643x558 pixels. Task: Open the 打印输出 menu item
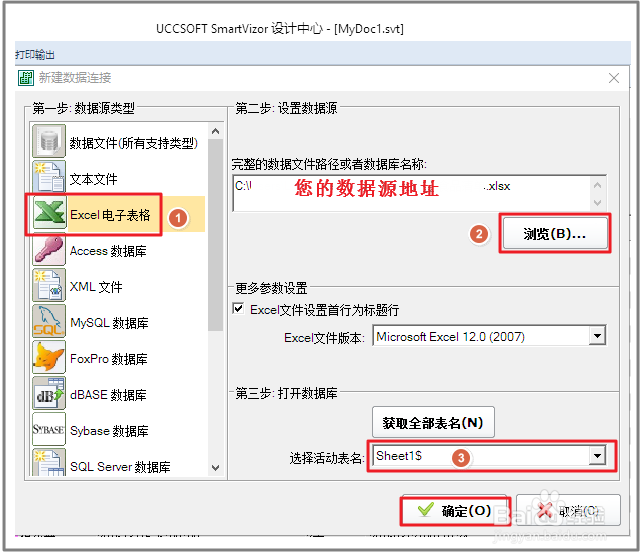coord(35,55)
